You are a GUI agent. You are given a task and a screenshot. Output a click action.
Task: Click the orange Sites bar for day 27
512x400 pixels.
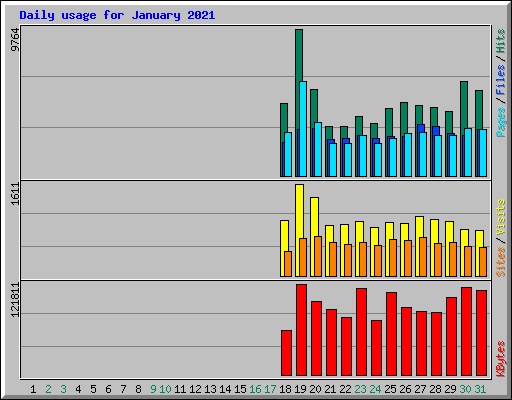(423, 257)
